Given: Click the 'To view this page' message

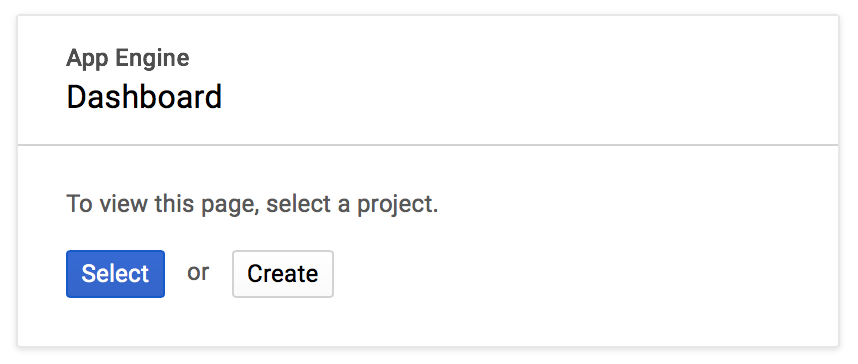Looking at the screenshot, I should 252,205.
